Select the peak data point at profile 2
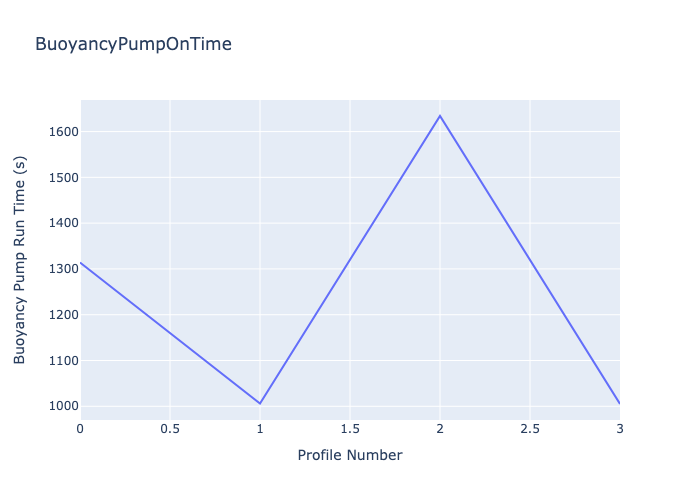The image size is (700, 500). pos(440,116)
